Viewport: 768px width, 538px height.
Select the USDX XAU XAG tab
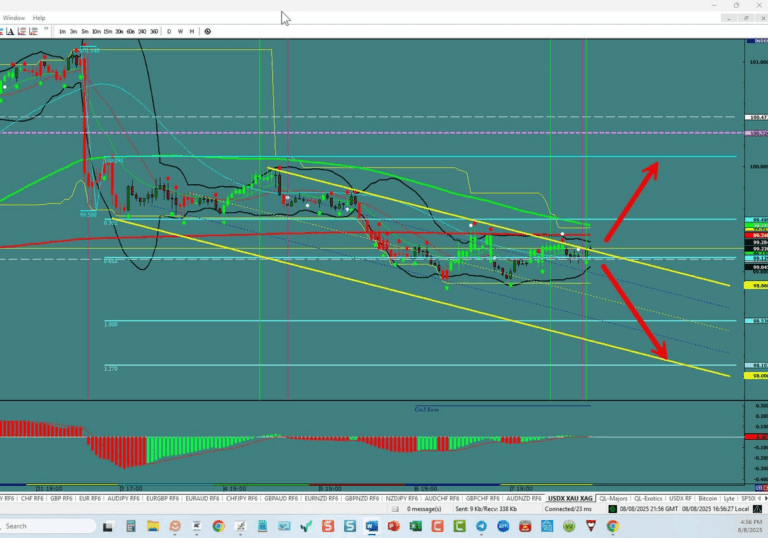coord(570,498)
